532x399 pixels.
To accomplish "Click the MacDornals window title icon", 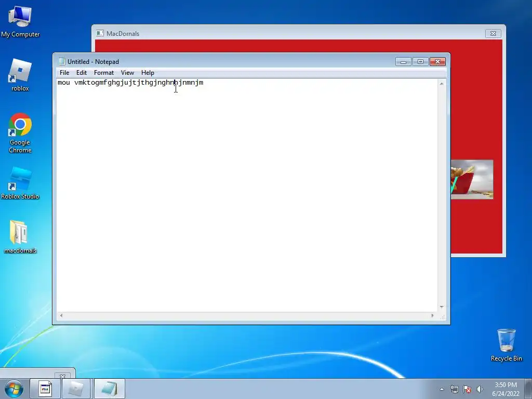I will (x=100, y=33).
